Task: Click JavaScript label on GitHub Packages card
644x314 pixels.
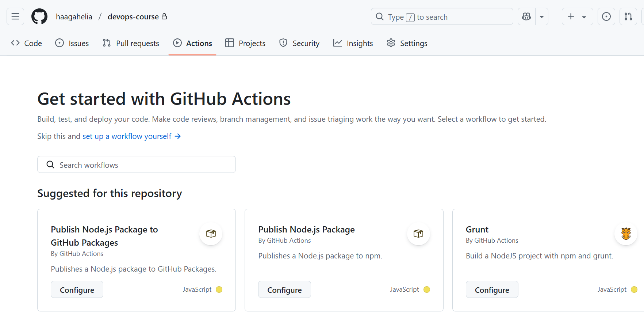Action: coord(197,290)
